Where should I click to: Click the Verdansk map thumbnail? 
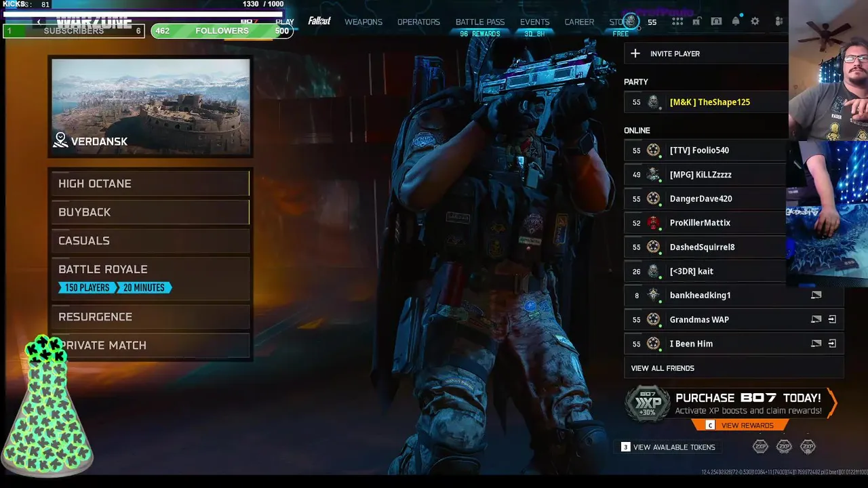151,106
